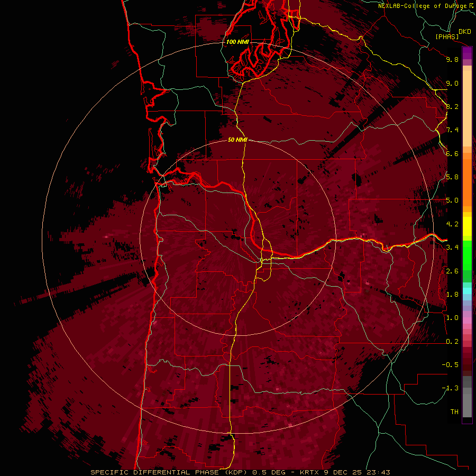
Task: Select the 1.0 scale value
Action: (452, 318)
